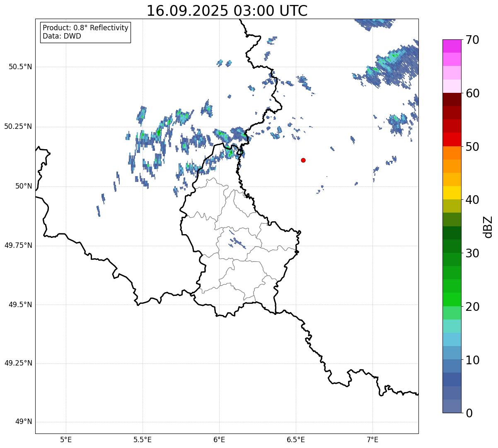Click the colorbar tick label 30

click(473, 253)
